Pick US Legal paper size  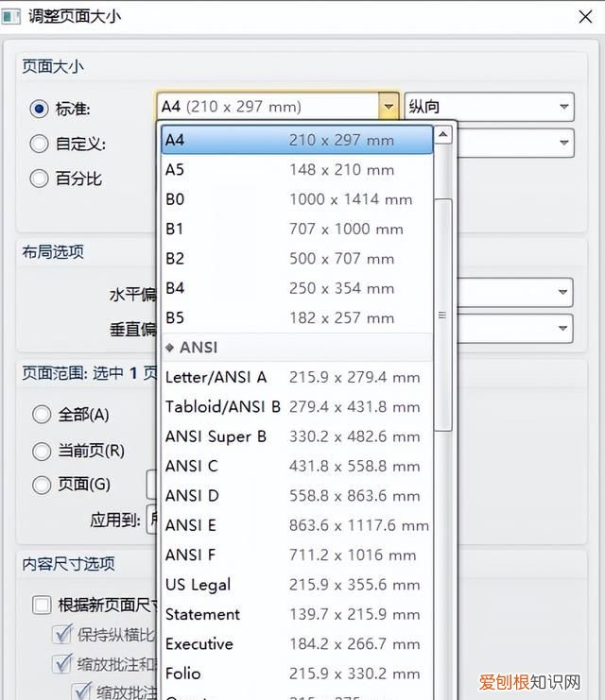[297, 585]
